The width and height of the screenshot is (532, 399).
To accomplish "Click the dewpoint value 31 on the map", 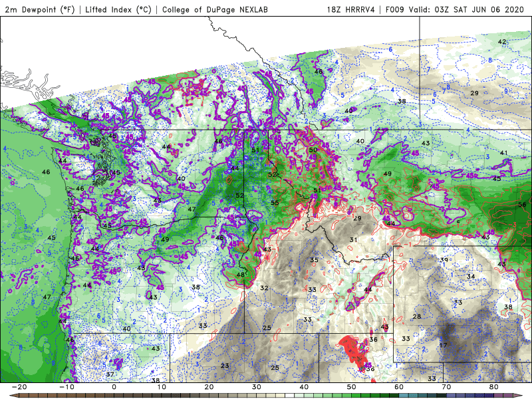I will [x=353, y=239].
